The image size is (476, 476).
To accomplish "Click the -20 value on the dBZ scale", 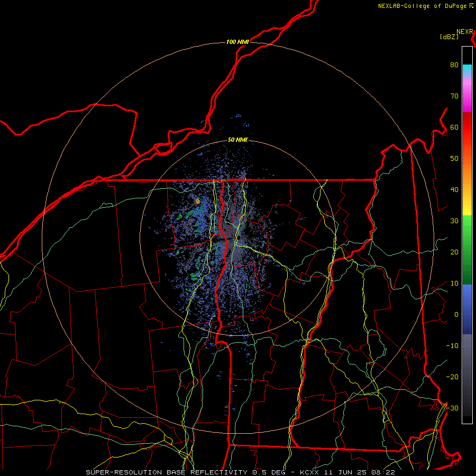I will pos(452,377).
